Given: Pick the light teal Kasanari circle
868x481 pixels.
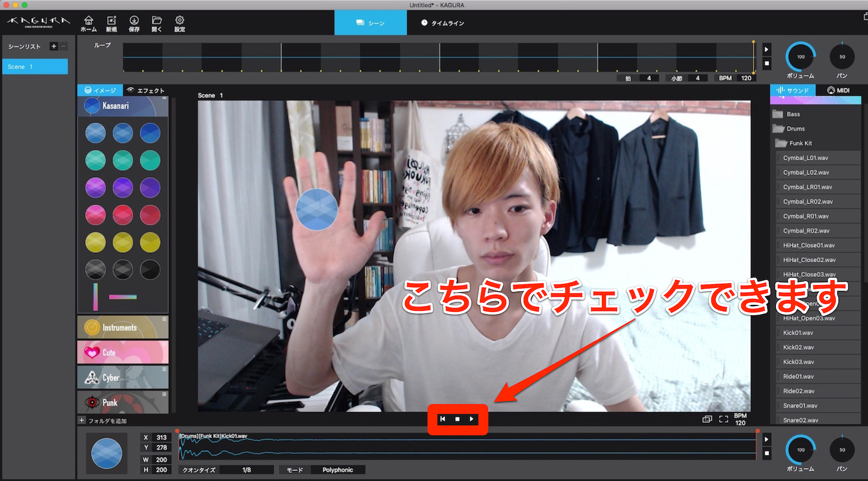Looking at the screenshot, I should point(96,160).
